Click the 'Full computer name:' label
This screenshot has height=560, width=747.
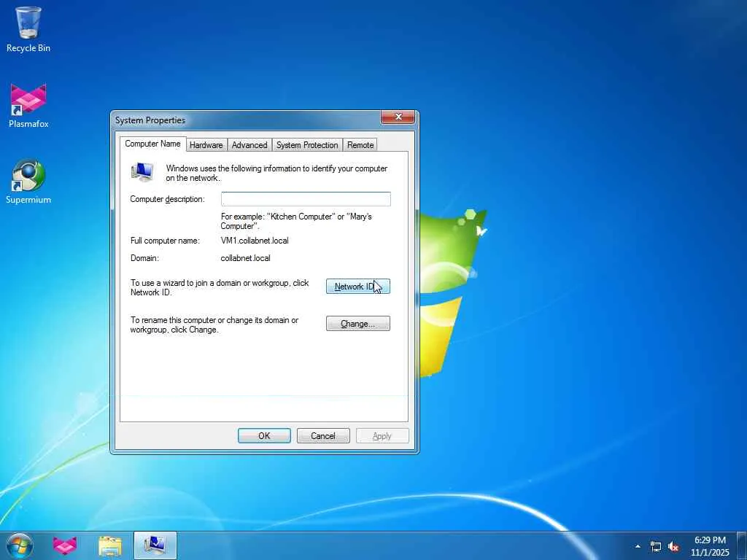165,241
